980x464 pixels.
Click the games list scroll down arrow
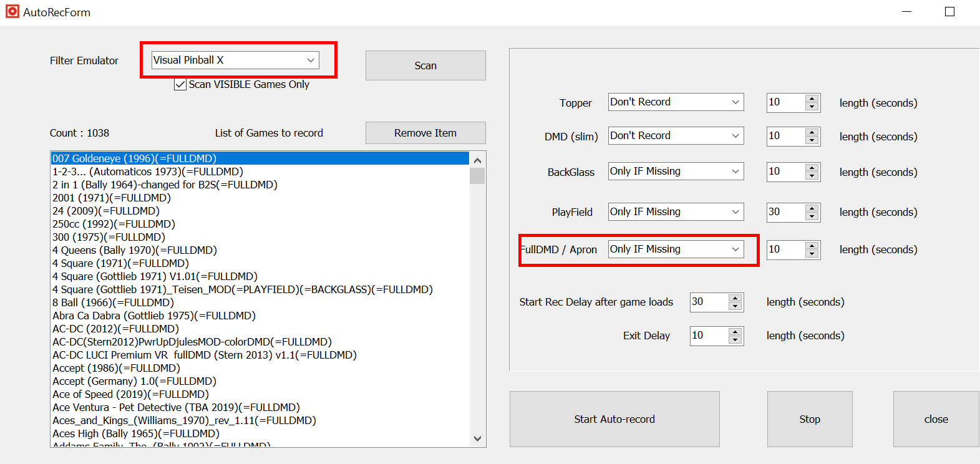click(477, 438)
